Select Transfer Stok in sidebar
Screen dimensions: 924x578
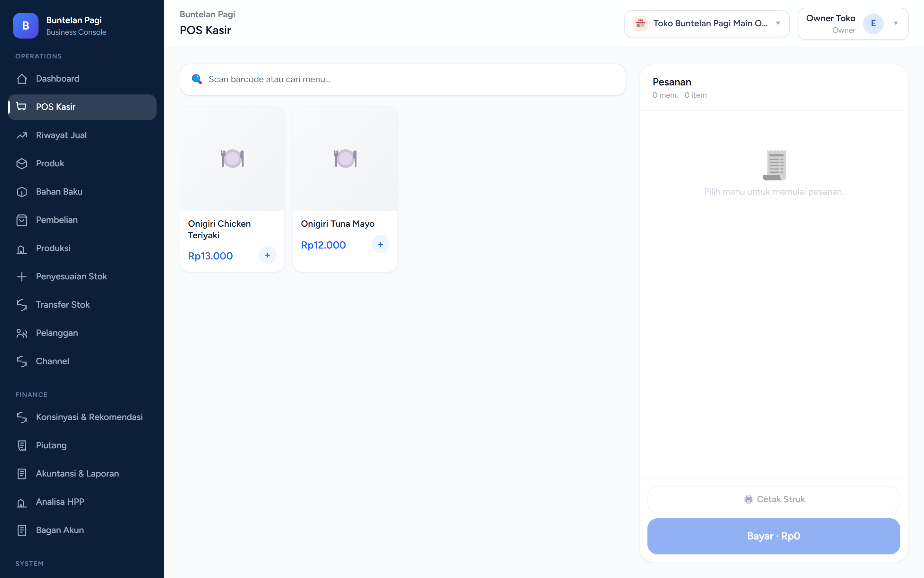[82, 305]
